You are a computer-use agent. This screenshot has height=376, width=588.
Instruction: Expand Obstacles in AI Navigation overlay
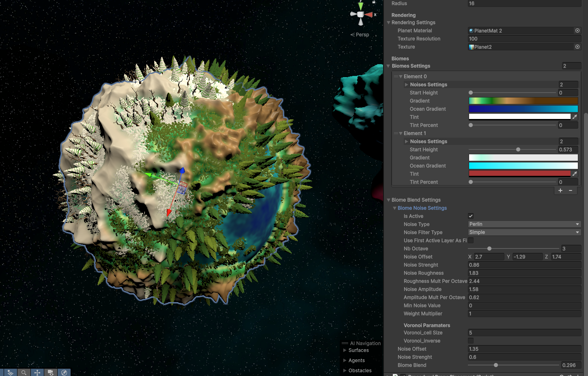345,370
